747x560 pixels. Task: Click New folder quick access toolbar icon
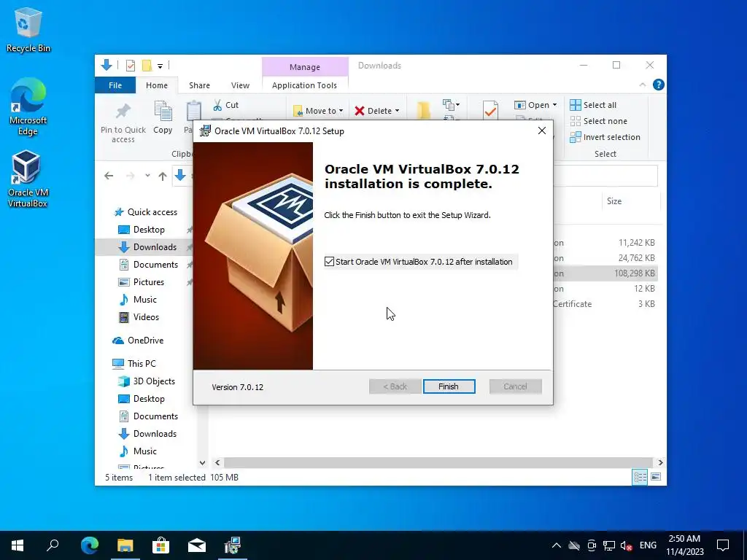pos(147,65)
